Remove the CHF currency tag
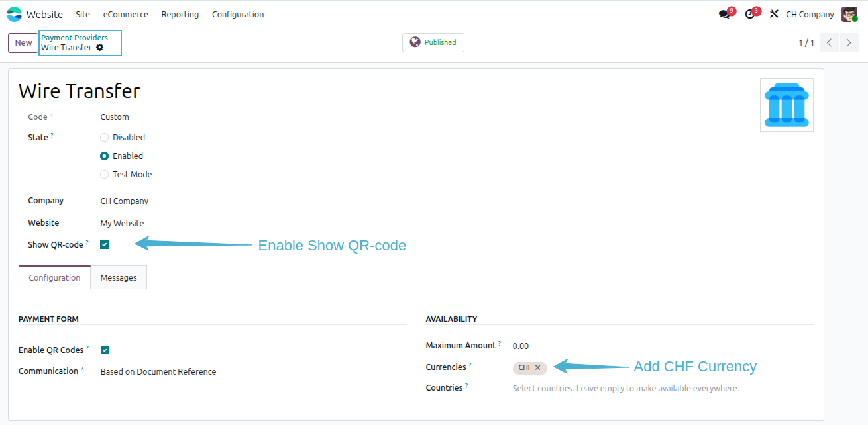Image resolution: width=868 pixels, height=425 pixels. pyautogui.click(x=538, y=367)
